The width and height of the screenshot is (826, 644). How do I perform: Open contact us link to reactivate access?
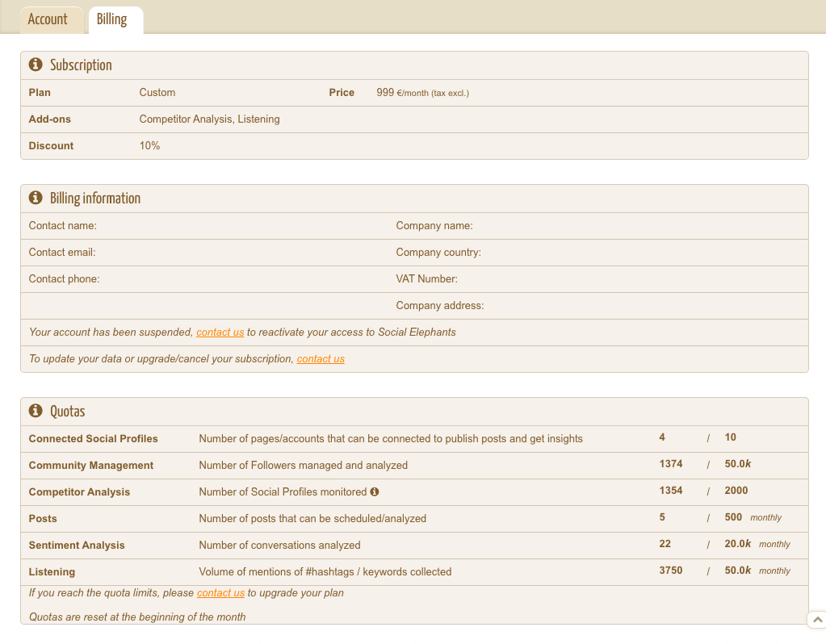click(220, 332)
